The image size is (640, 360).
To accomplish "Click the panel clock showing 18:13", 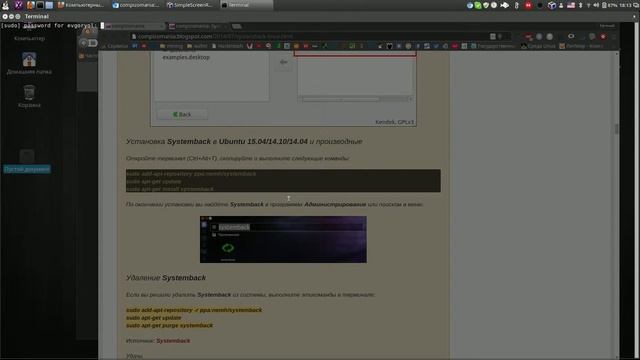I will [x=624, y=5].
